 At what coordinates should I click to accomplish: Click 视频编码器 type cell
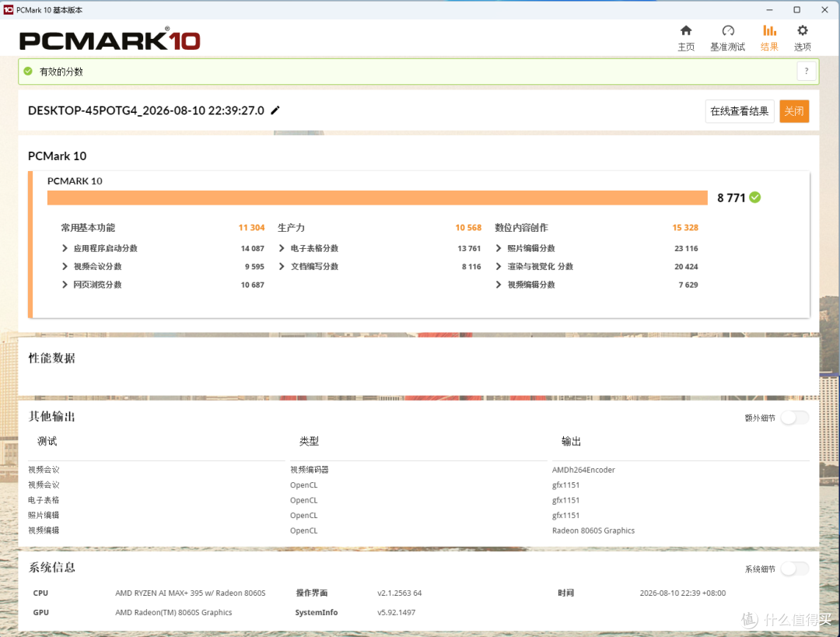click(309, 470)
